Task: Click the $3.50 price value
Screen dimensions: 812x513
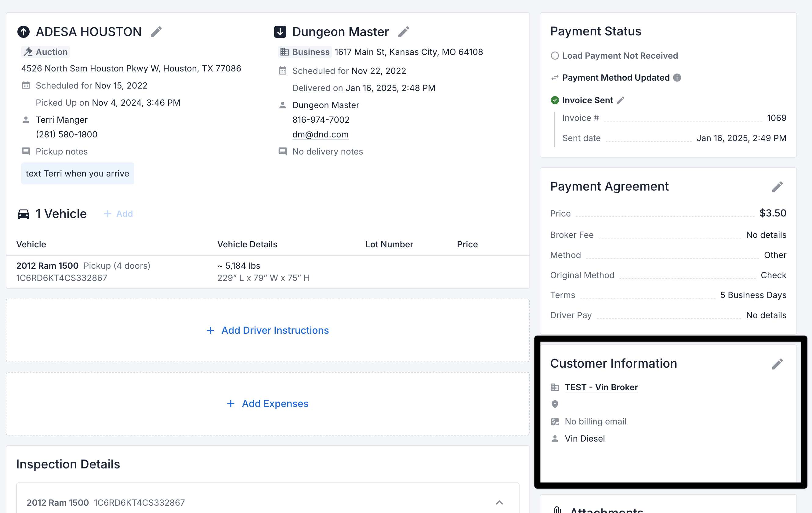Action: point(773,213)
